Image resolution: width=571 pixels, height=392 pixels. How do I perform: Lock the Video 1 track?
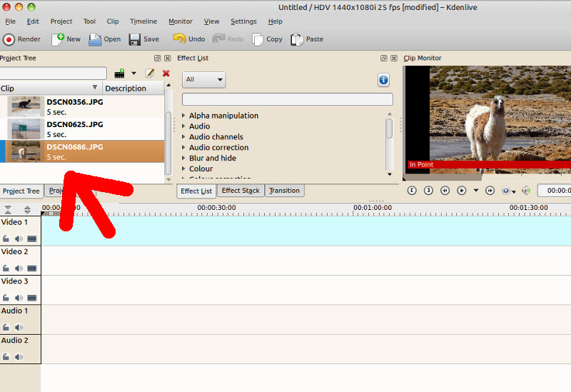pos(6,238)
